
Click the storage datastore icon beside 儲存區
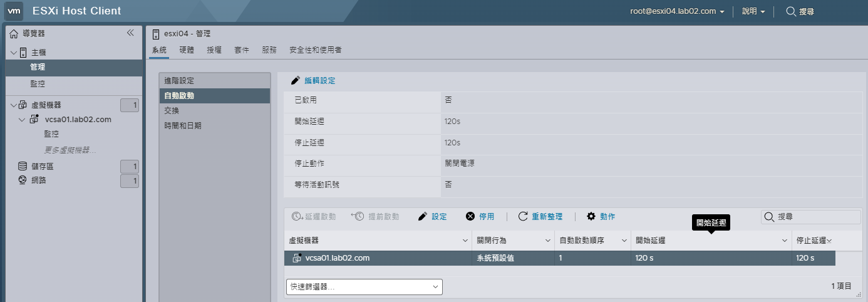pos(23,166)
